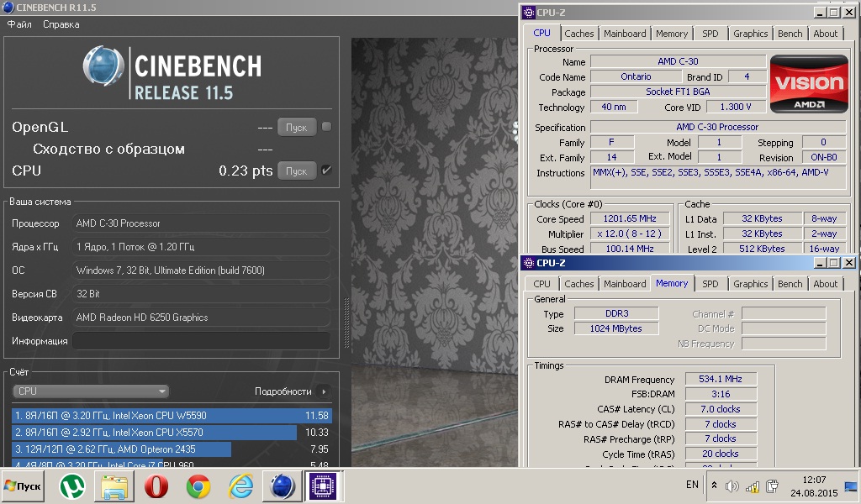Open uTorrent from the taskbar
Screen dimensions: 861x504
tap(72, 486)
